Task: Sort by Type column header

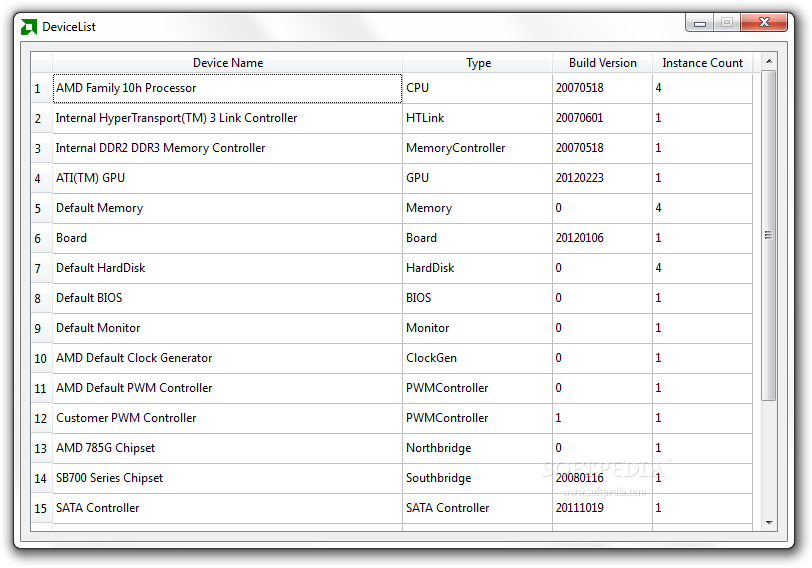Action: coord(477,63)
